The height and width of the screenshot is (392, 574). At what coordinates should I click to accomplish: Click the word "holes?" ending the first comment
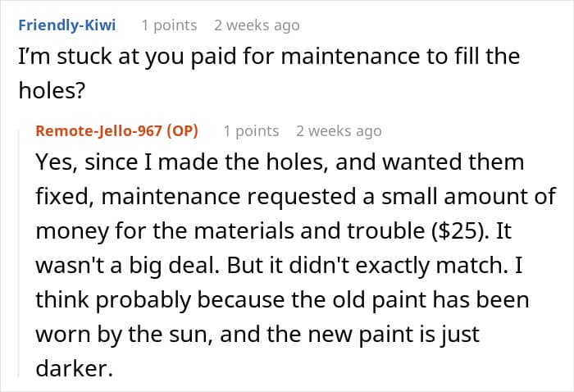(52, 90)
